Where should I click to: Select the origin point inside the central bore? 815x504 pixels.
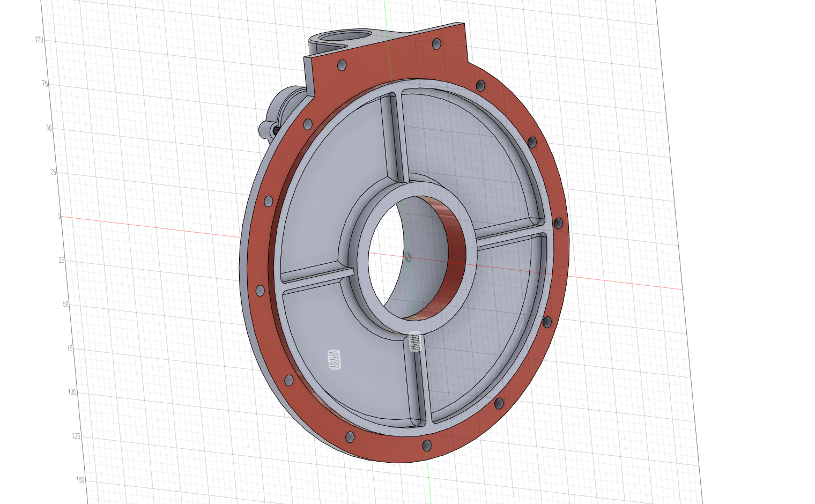(408, 257)
